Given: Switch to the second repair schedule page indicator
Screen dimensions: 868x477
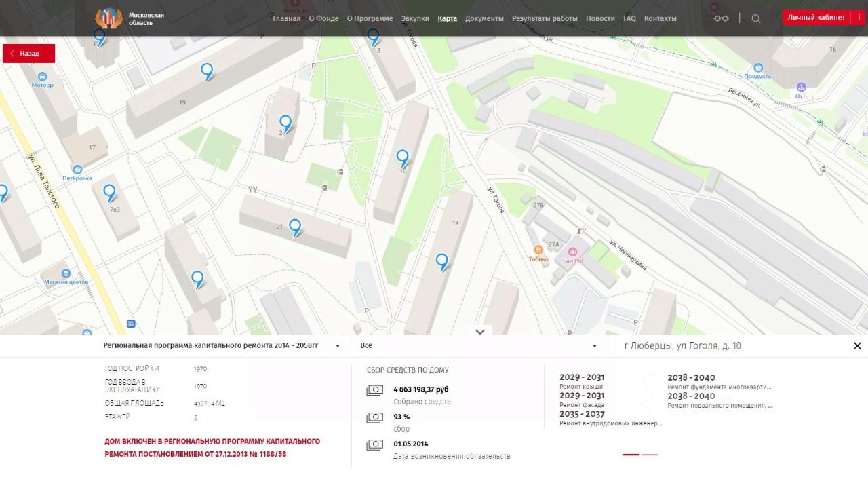Looking at the screenshot, I should coord(650,455).
